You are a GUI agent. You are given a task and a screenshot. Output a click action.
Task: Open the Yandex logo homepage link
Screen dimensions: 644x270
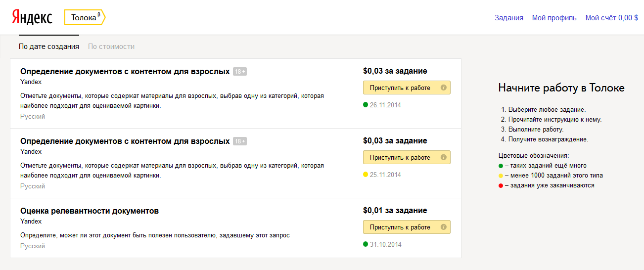[32, 17]
